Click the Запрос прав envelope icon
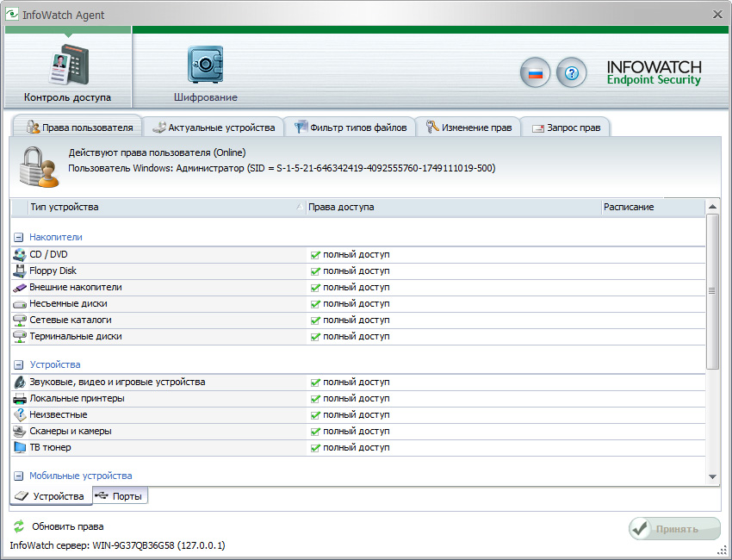The image size is (732, 560). (538, 128)
